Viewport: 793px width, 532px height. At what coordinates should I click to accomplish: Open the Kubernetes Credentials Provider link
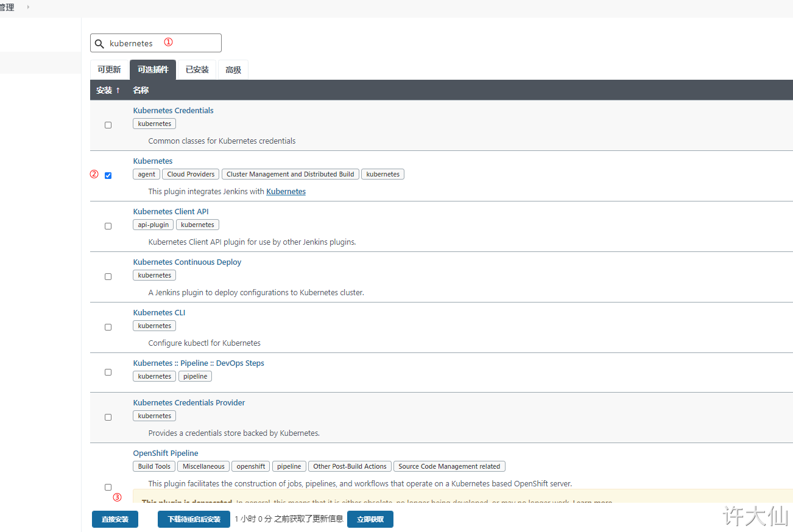pos(189,403)
